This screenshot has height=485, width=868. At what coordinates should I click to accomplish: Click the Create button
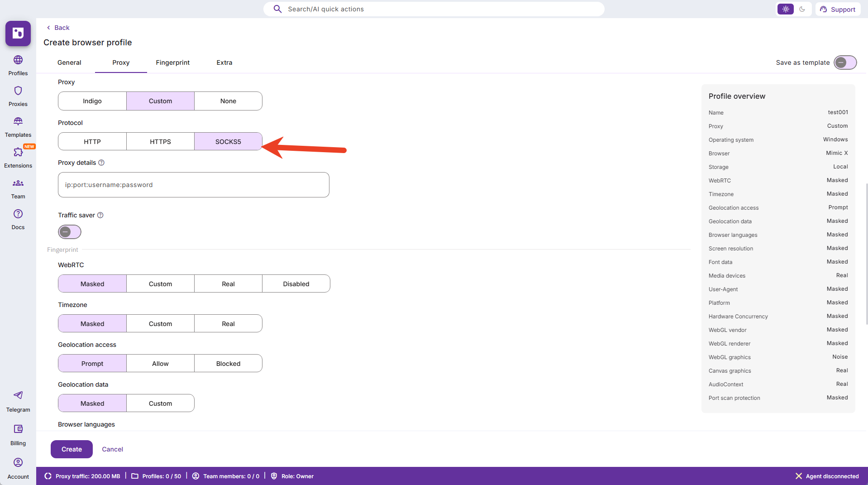[72, 449]
